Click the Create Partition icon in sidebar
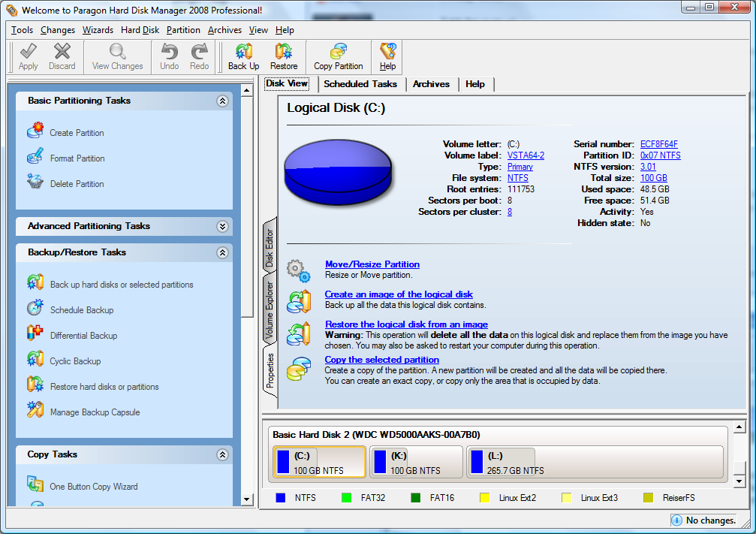This screenshot has height=534, width=756. (x=35, y=132)
